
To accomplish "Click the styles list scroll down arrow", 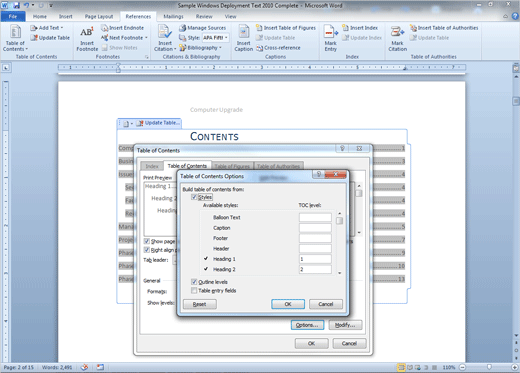I will coord(339,273).
